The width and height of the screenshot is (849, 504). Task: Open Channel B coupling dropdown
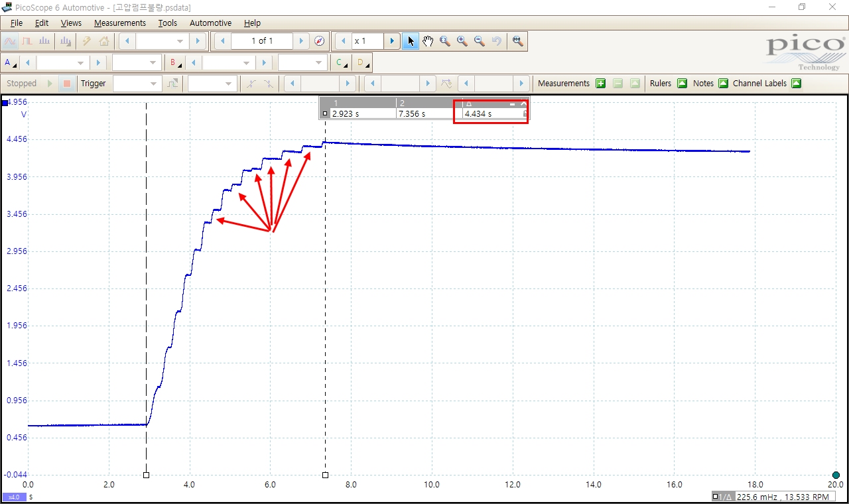pyautogui.click(x=302, y=63)
